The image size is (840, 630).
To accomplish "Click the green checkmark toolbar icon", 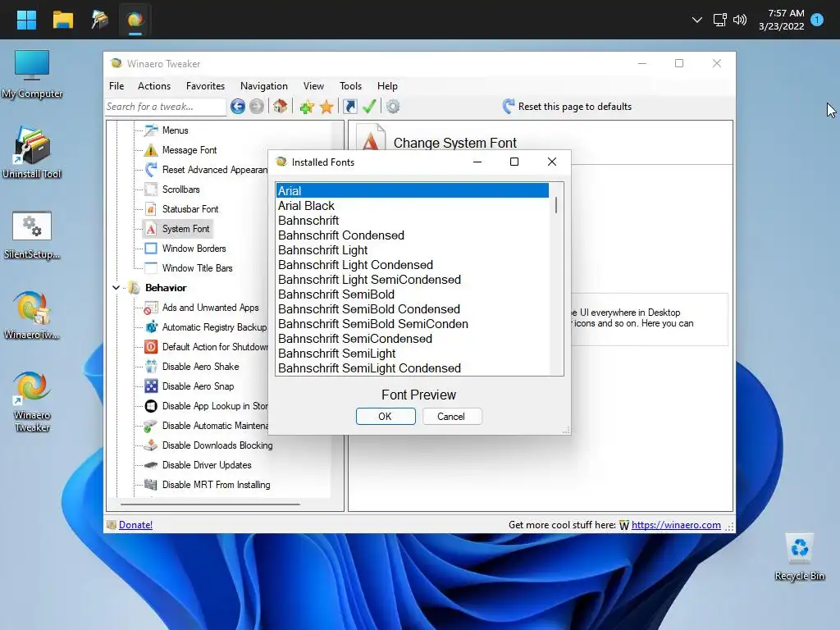I will pyautogui.click(x=369, y=106).
